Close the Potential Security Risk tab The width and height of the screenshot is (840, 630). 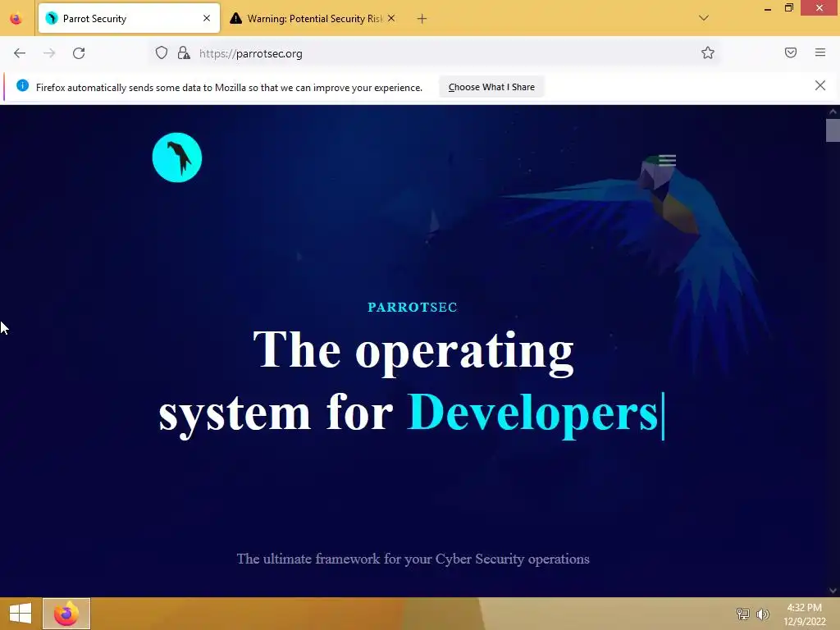391,18
